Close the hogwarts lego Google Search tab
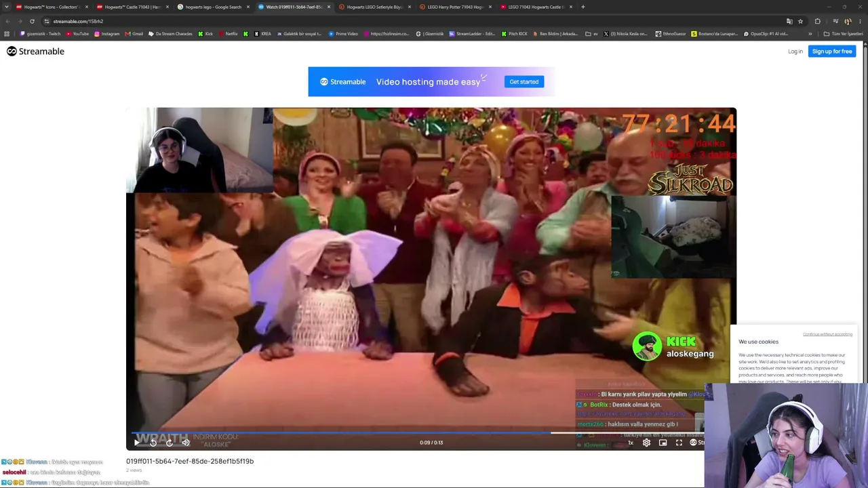The height and width of the screenshot is (488, 868). point(248,7)
